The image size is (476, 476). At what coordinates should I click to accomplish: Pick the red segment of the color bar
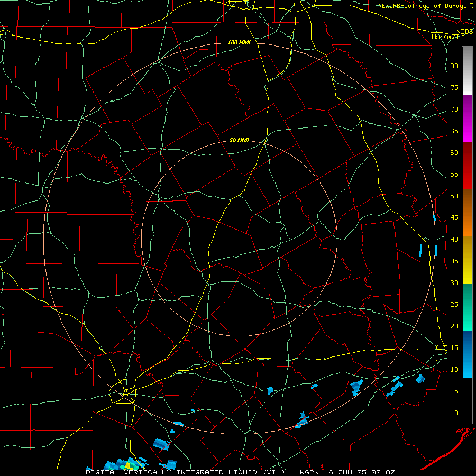point(467,166)
